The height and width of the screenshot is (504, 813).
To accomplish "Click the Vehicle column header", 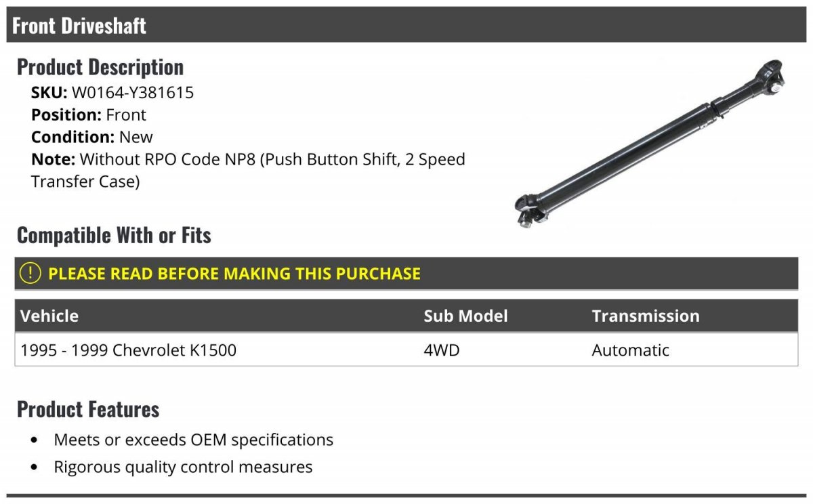I will click(49, 316).
